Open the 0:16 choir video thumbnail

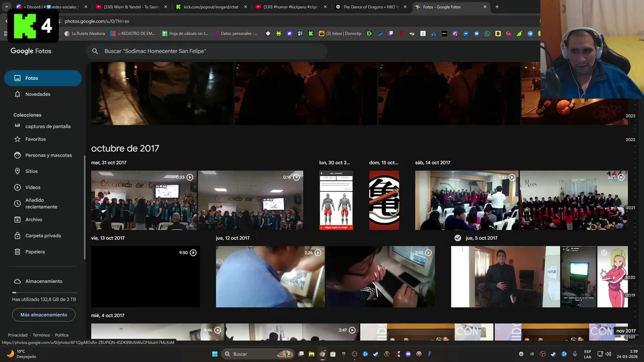251,200
